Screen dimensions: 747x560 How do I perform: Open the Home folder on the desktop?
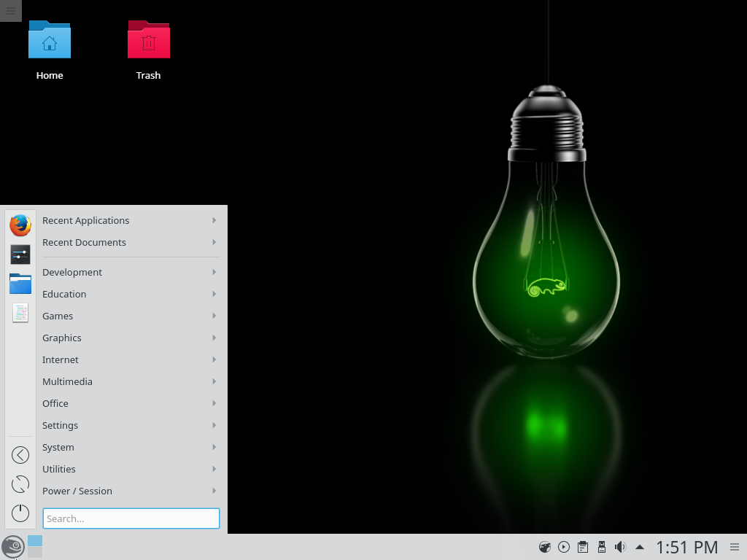pyautogui.click(x=49, y=42)
